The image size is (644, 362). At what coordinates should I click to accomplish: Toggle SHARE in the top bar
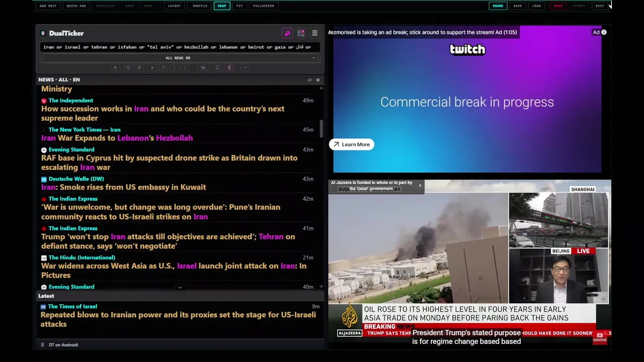[498, 6]
